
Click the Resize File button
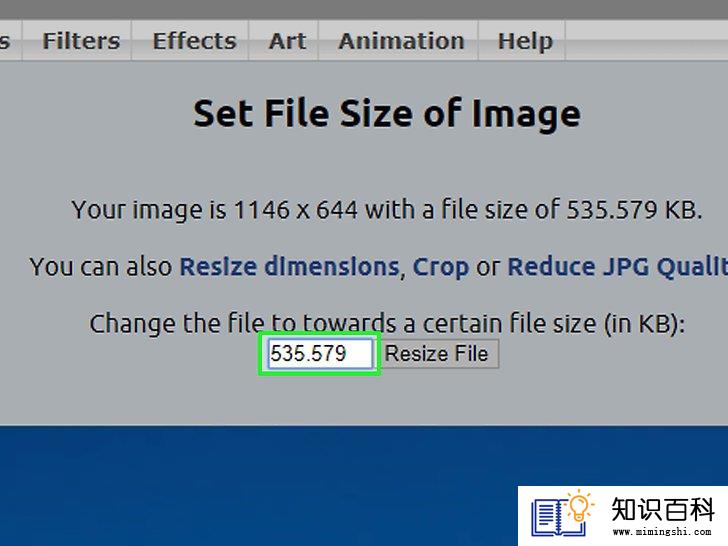(439, 354)
